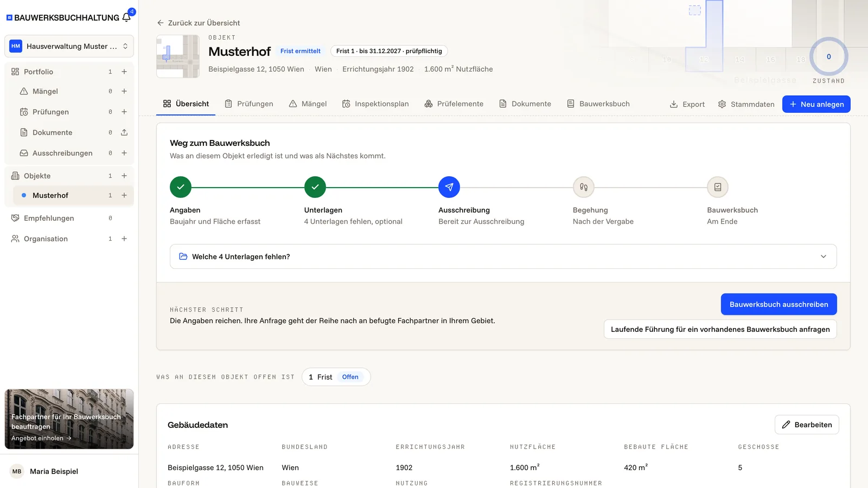This screenshot has width=868, height=488.
Task: Open Portfolio in the sidebar
Action: point(38,72)
